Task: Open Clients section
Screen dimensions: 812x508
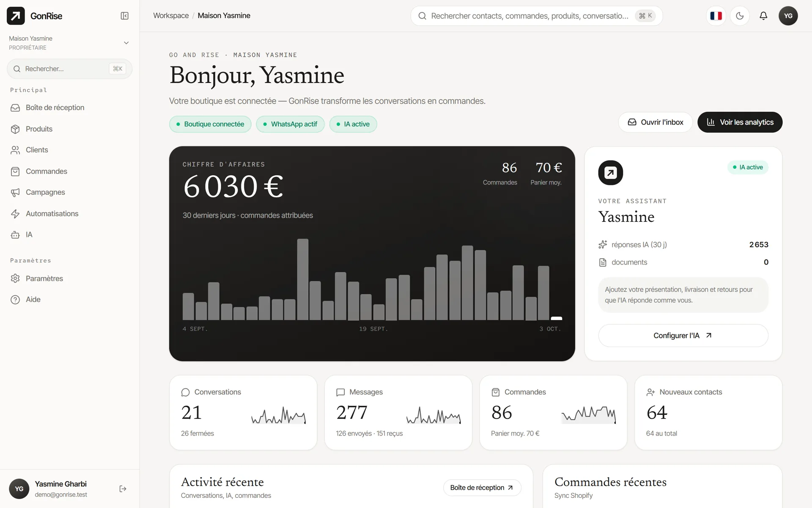Action: (69, 150)
